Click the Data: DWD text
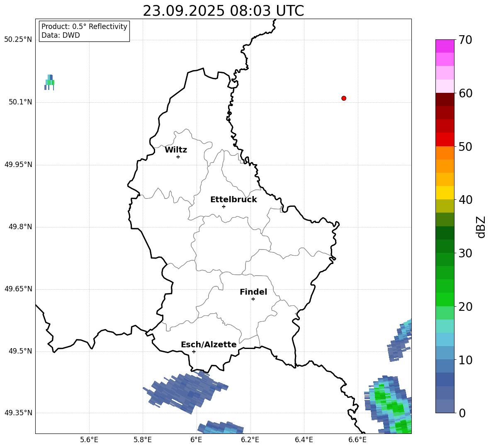 61,35
